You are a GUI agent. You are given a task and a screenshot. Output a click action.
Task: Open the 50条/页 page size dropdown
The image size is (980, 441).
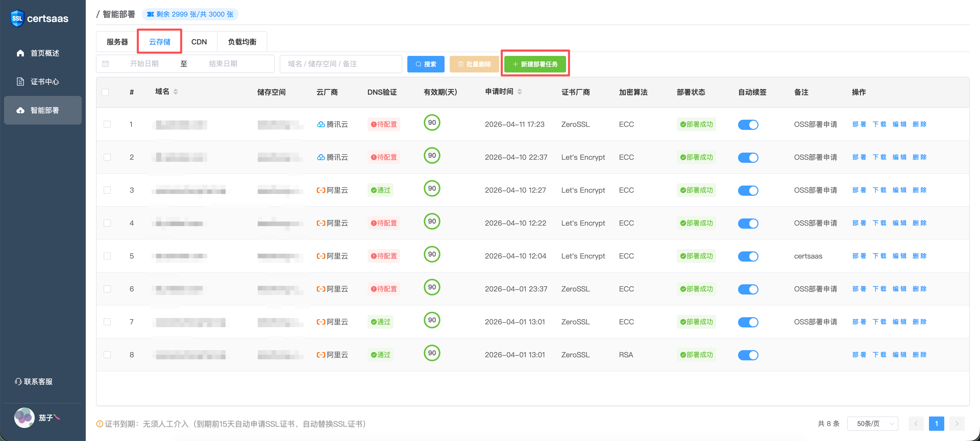pos(872,423)
